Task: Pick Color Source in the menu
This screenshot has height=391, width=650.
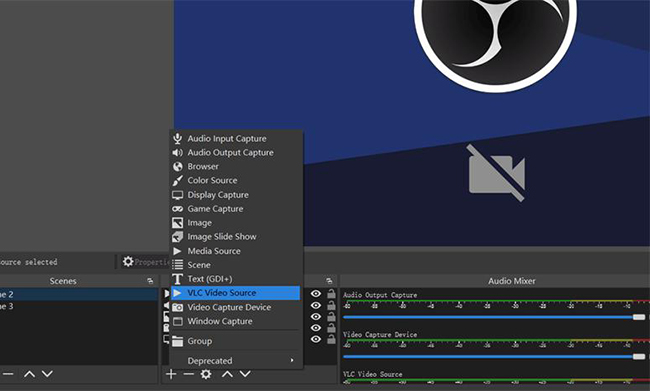Action: coord(235,180)
